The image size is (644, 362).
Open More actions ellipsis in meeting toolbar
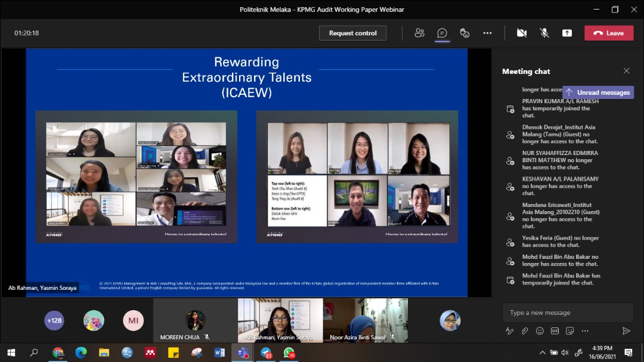487,33
